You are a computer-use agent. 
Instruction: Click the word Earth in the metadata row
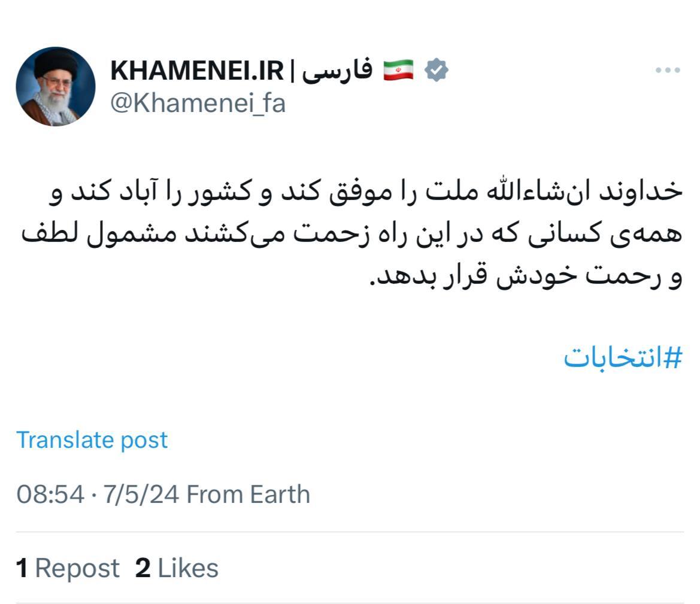coord(279,494)
